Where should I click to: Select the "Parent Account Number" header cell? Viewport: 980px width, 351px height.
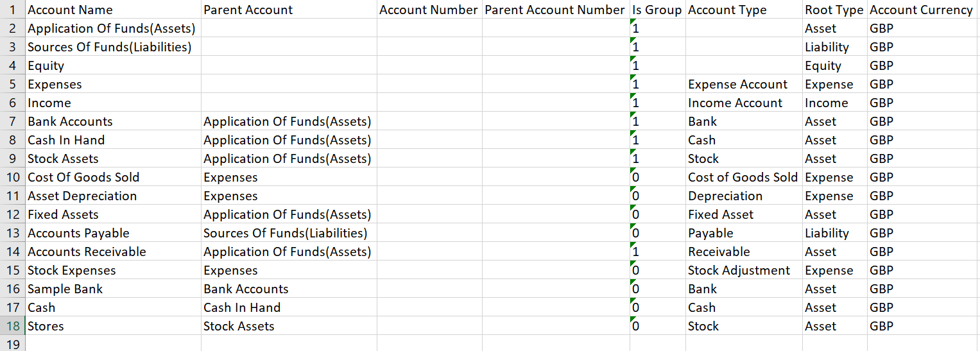click(x=554, y=10)
